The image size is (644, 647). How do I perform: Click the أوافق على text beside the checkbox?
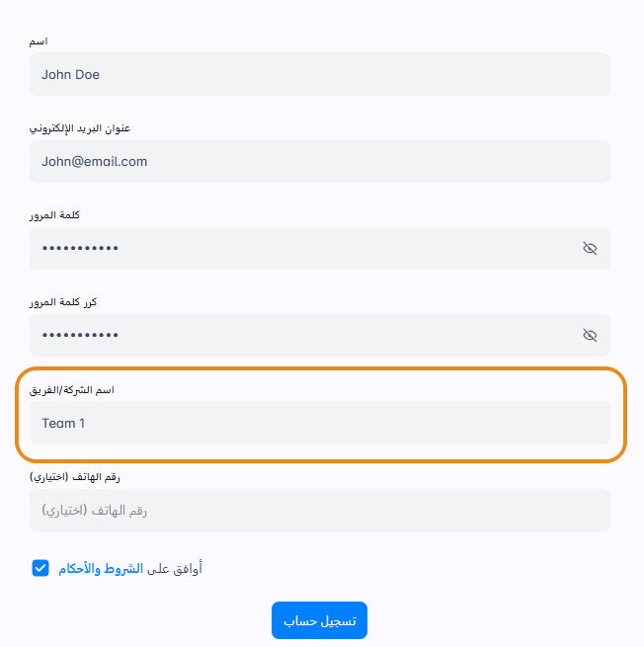point(175,568)
